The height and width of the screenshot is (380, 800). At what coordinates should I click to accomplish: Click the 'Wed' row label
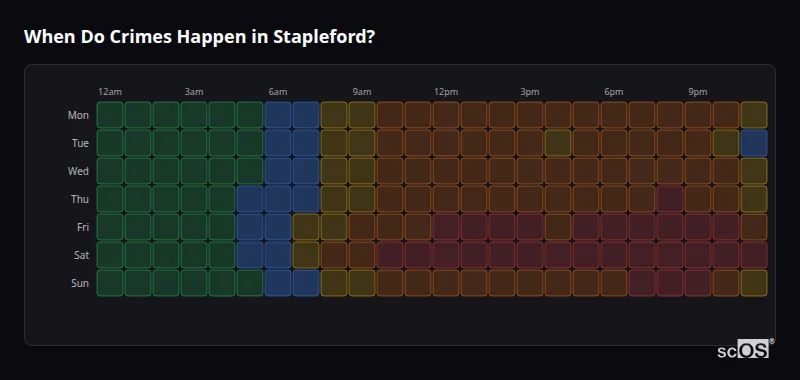78,171
